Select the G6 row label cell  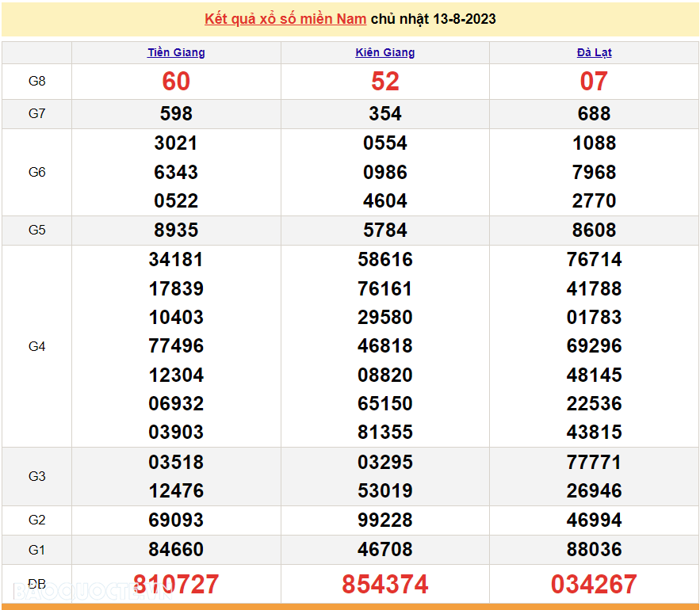tap(37, 172)
